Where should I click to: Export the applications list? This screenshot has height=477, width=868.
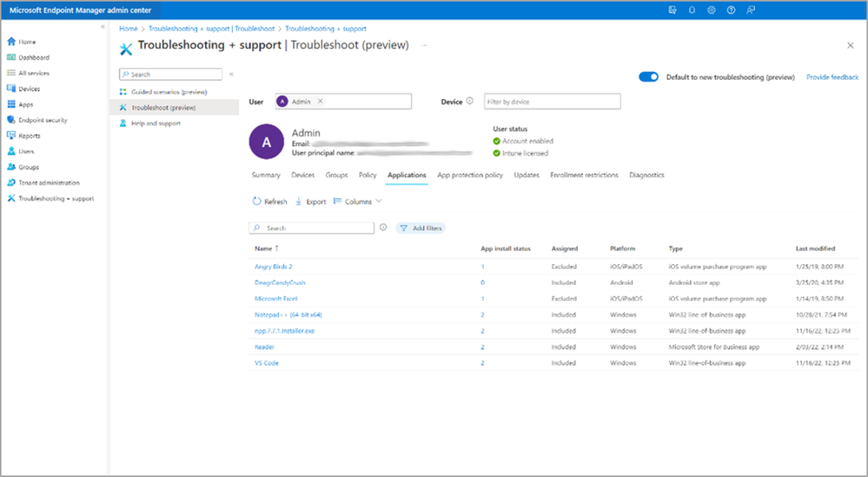click(310, 202)
